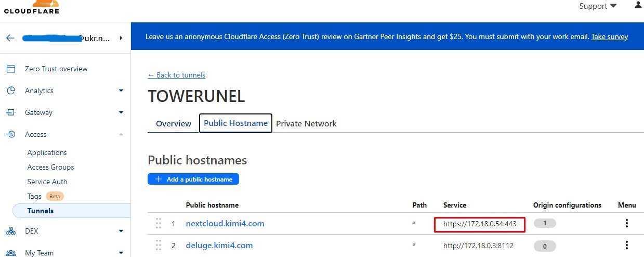Open deluge.kimi4.com hostname link

point(219,245)
